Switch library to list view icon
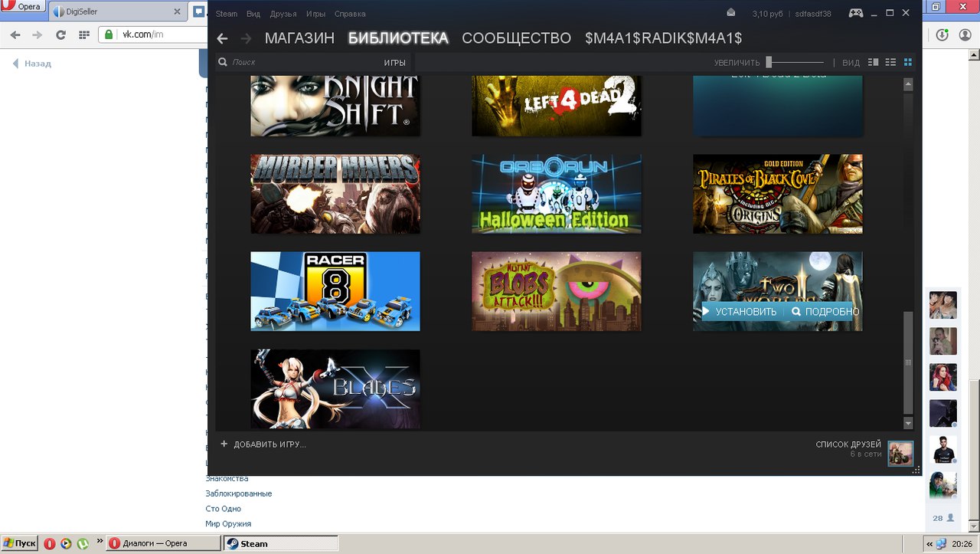Image resolution: width=980 pixels, height=554 pixels. click(x=890, y=62)
